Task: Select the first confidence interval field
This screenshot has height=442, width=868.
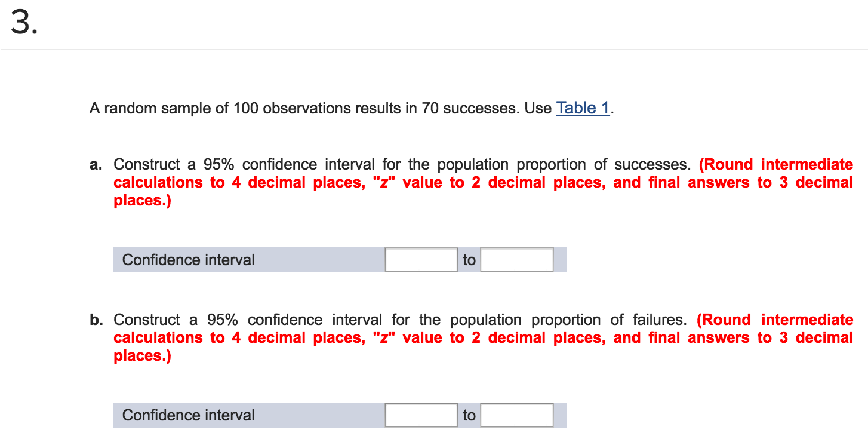Action: click(x=421, y=259)
